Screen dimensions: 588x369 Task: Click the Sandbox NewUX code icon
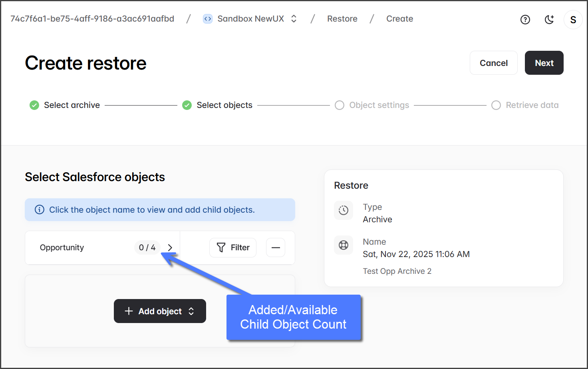tap(208, 19)
